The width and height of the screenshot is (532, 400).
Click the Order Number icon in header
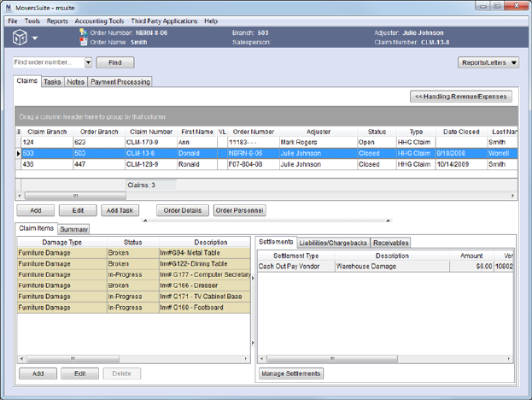click(84, 32)
